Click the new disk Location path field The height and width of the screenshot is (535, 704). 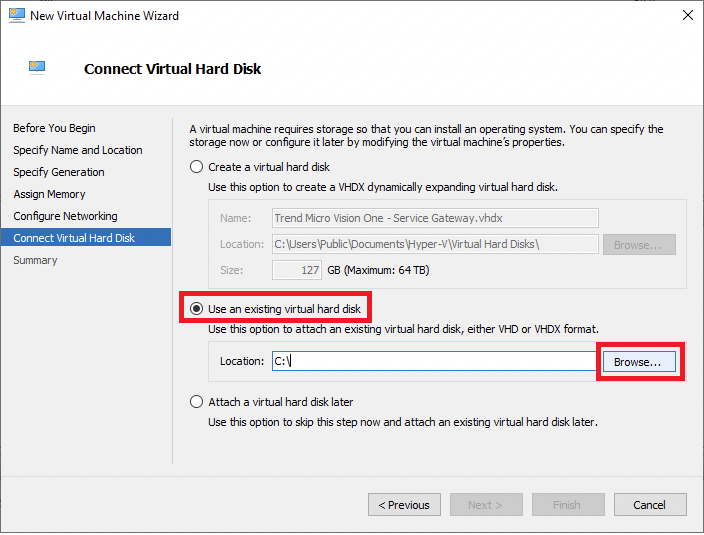(434, 244)
